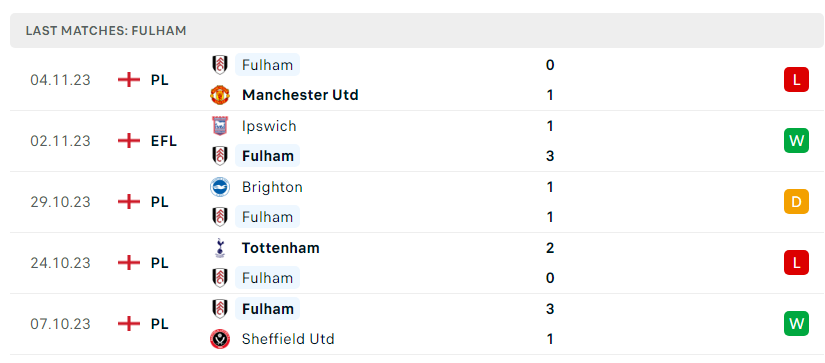Image resolution: width=825 pixels, height=363 pixels.
Task: Click the Manchester Utd club crest
Action: pos(219,95)
